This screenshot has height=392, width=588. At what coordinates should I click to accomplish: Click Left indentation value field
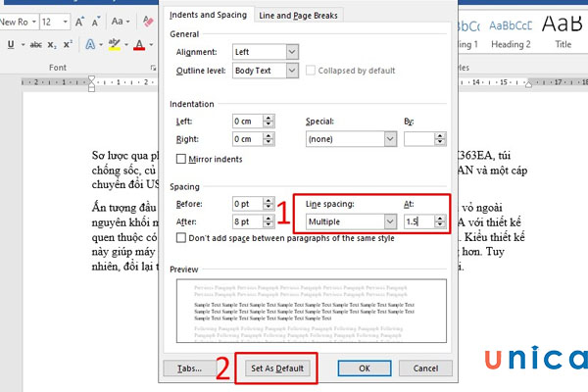tap(248, 122)
